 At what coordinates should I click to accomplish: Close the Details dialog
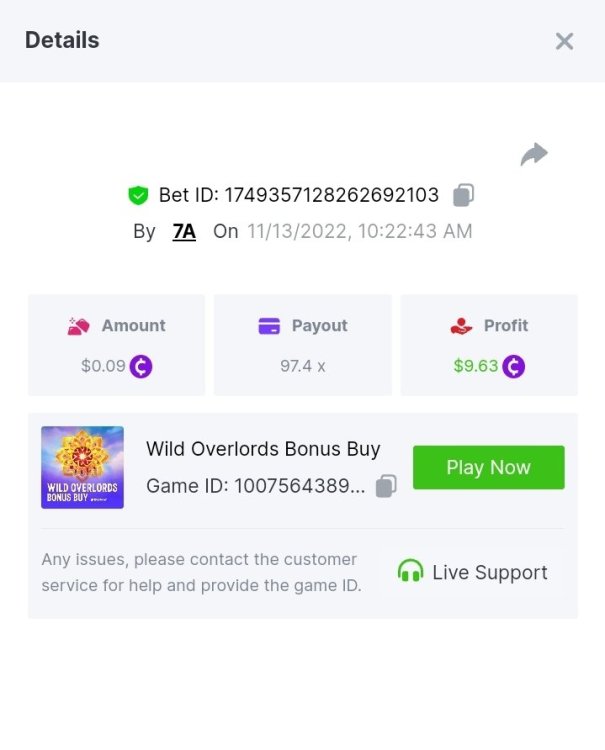(x=564, y=41)
